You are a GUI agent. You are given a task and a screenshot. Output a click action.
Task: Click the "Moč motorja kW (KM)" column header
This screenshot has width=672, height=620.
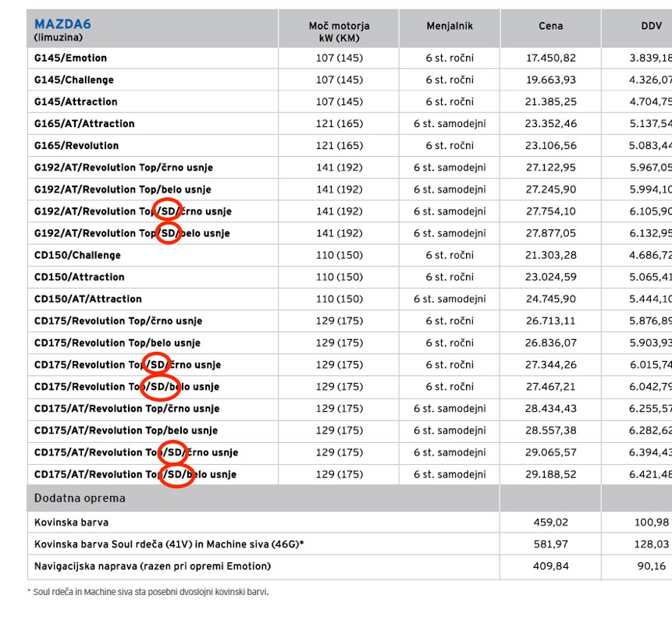click(x=339, y=32)
